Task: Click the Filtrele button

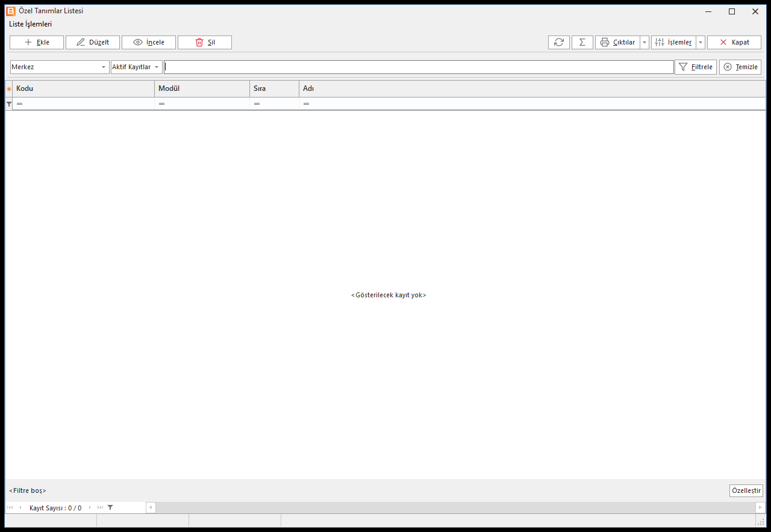Action: pos(696,67)
